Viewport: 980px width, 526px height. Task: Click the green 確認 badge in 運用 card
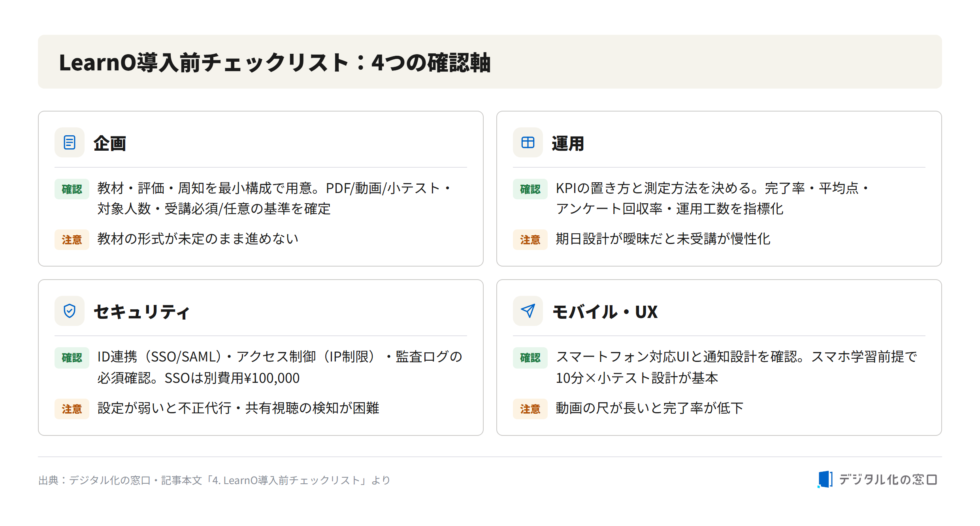(530, 189)
